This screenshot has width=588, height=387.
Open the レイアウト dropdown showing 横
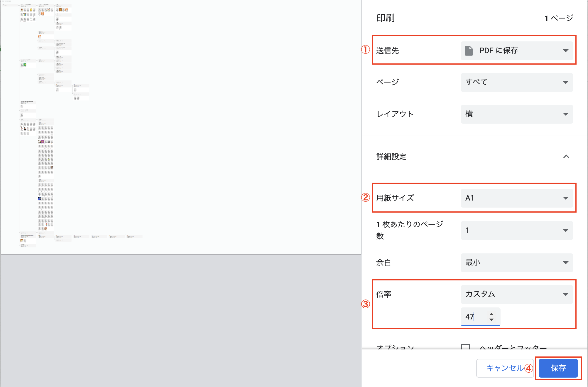coord(516,114)
